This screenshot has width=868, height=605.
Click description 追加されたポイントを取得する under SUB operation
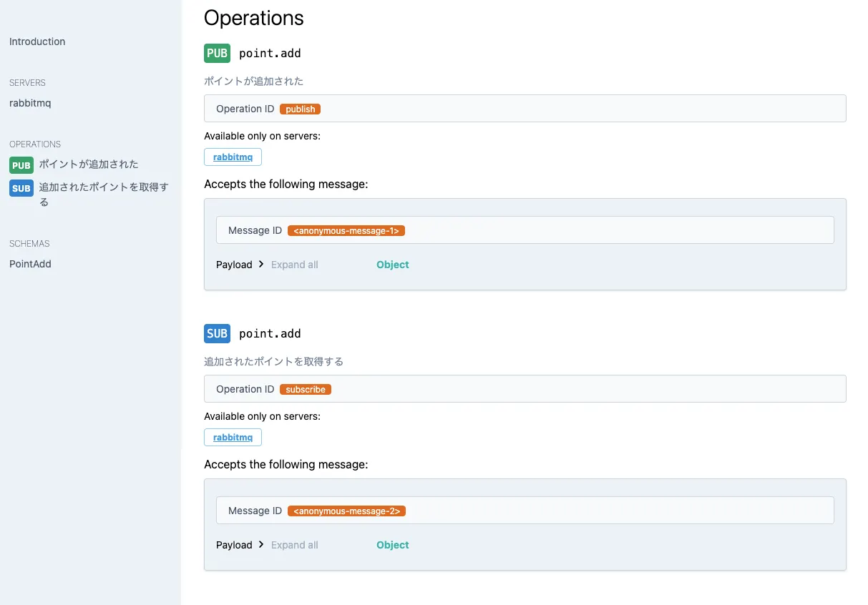pos(273,362)
